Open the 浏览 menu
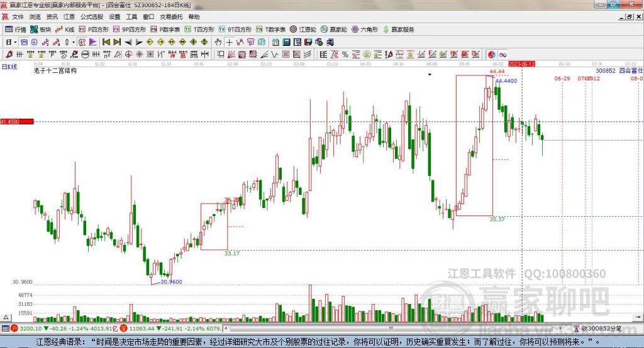 click(35, 17)
